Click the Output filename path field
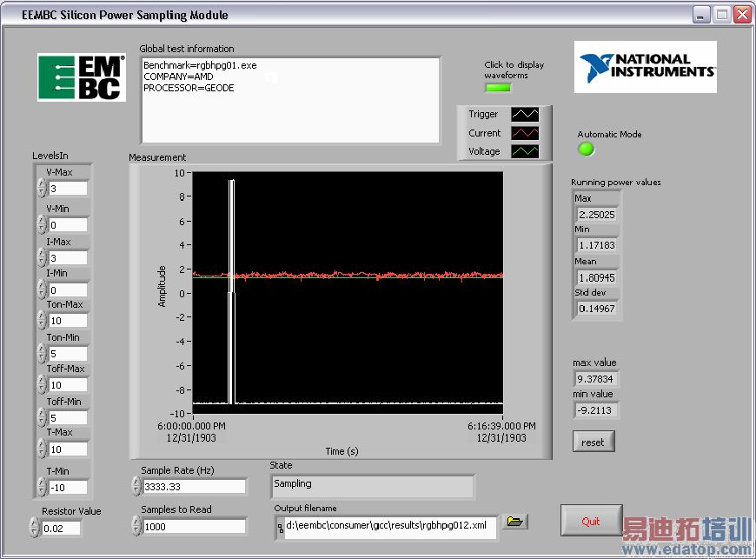The height and width of the screenshot is (559, 756). click(x=390, y=526)
